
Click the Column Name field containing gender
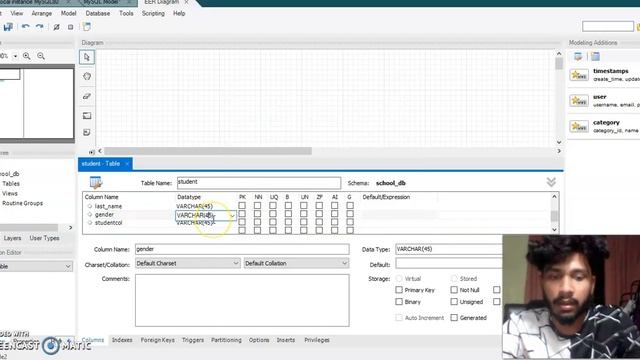point(242,249)
